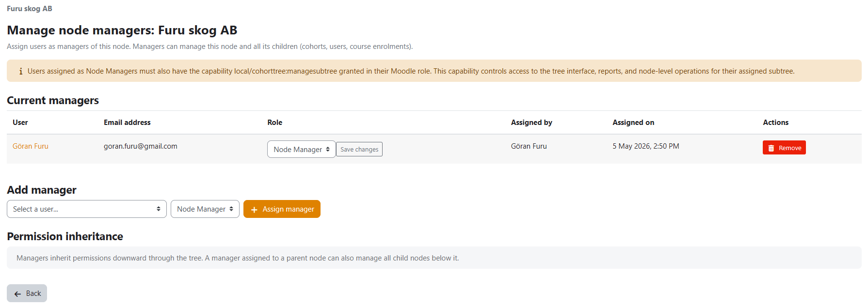Click the Assign users as managers description
Image resolution: width=868 pixels, height=307 pixels.
(x=210, y=46)
